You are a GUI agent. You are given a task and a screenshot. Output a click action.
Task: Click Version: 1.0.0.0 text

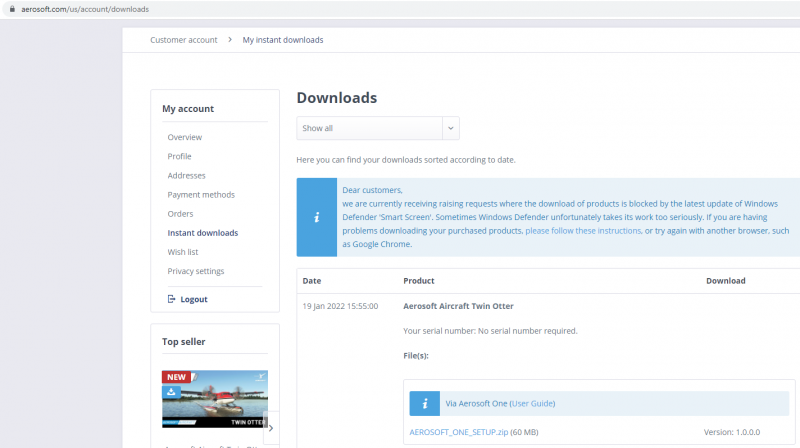(732, 432)
